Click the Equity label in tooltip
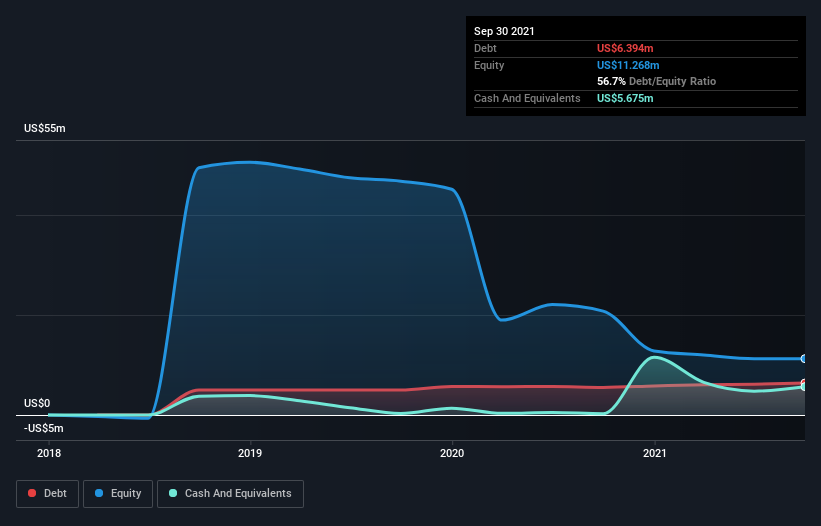This screenshot has width=821, height=526. (489, 65)
